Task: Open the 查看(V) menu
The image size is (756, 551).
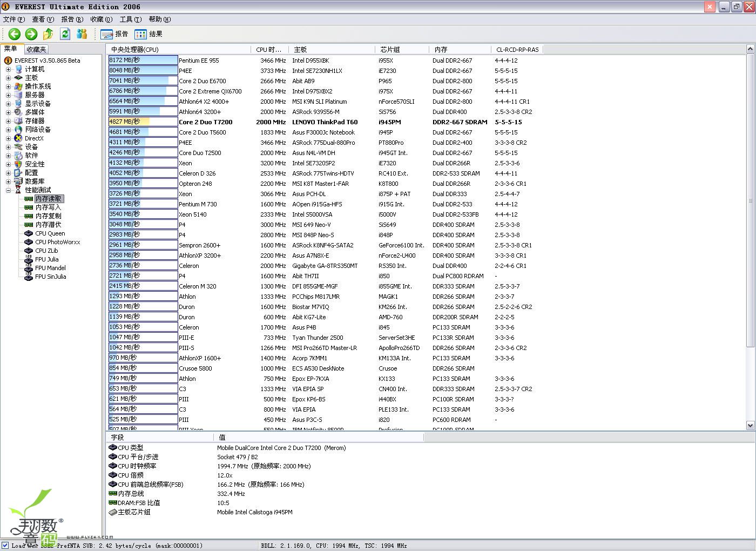Action: (43, 19)
